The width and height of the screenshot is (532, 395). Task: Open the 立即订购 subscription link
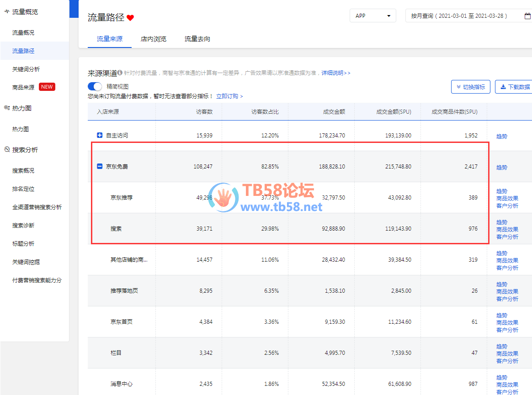[x=229, y=96]
